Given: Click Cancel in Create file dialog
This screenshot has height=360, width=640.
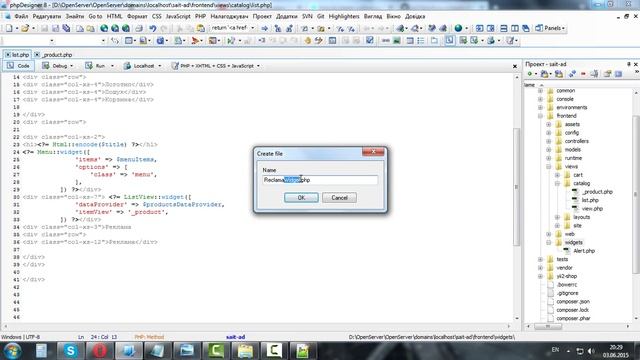Looking at the screenshot, I should (339, 198).
